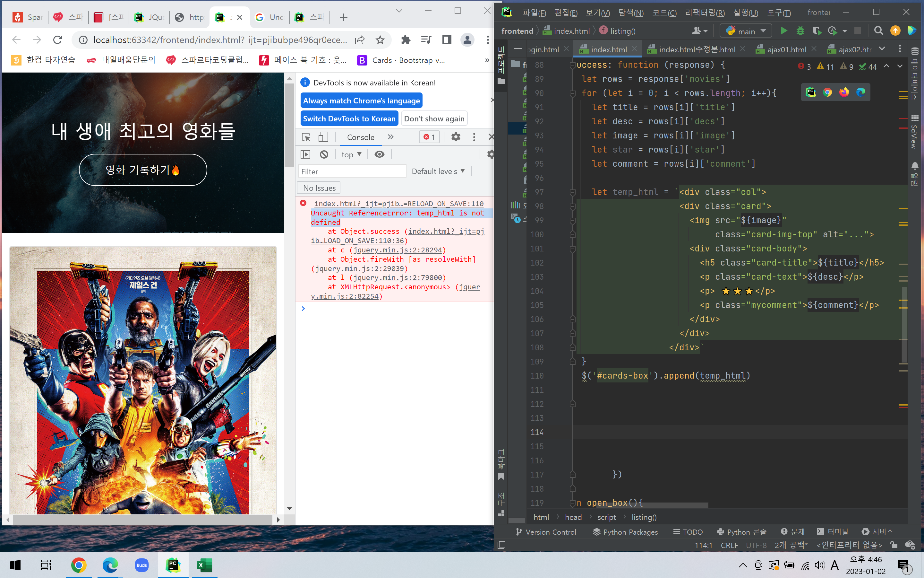Click Always match Chrome's language button
924x578 pixels.
pyautogui.click(x=361, y=101)
